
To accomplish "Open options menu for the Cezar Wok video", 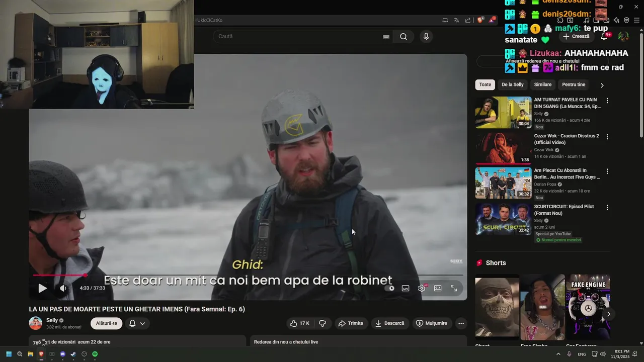I will click(x=607, y=137).
